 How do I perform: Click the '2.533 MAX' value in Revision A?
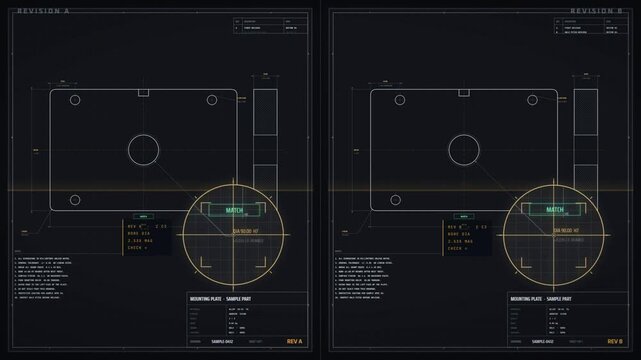pyautogui.click(x=140, y=241)
